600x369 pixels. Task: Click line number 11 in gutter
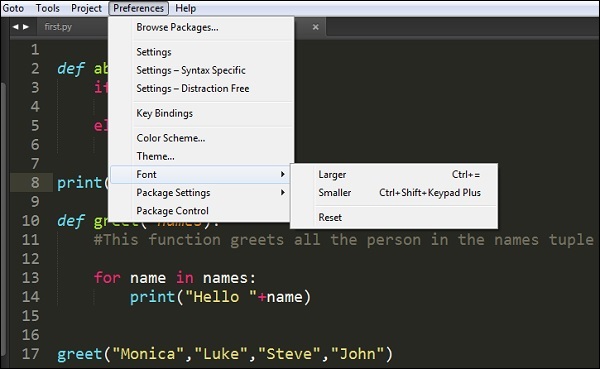31,240
